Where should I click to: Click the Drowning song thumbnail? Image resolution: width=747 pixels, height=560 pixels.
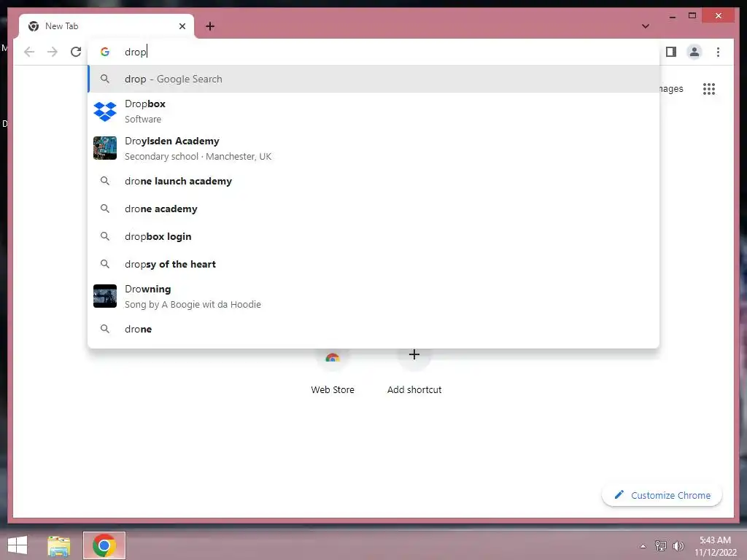105,296
